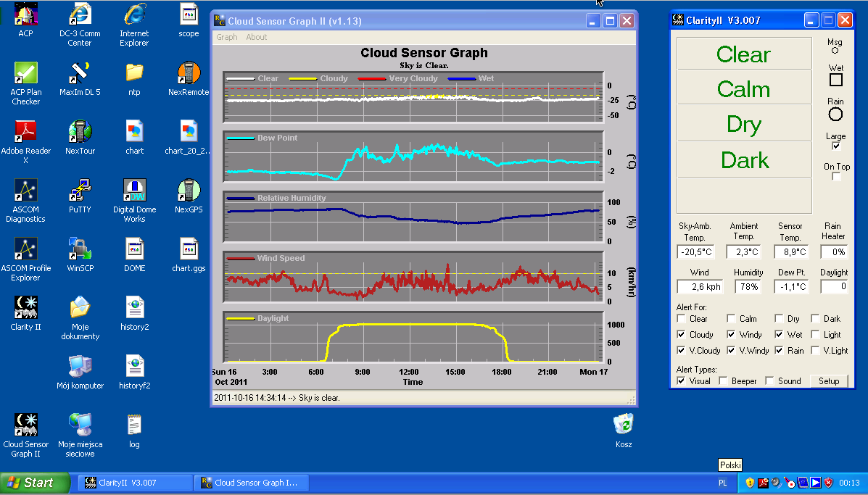This screenshot has width=868, height=495.
Task: Toggle the V.Windy alert checkbox
Action: pyautogui.click(x=731, y=351)
